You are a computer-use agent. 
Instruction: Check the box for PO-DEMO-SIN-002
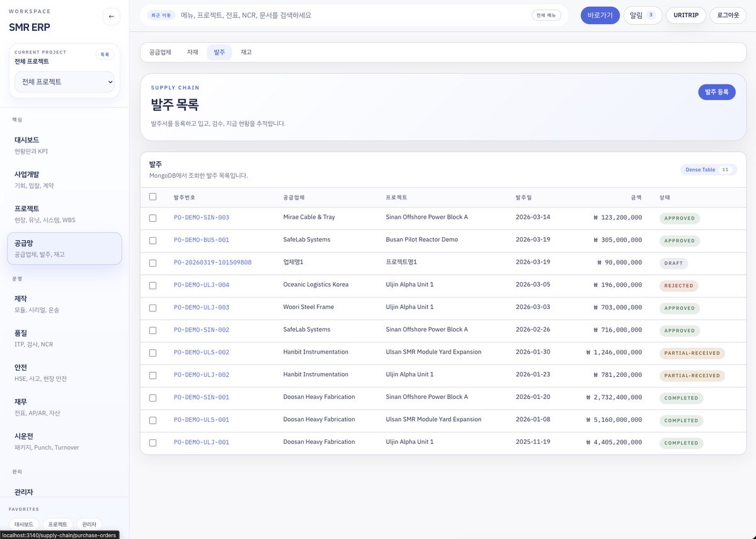pos(152,330)
